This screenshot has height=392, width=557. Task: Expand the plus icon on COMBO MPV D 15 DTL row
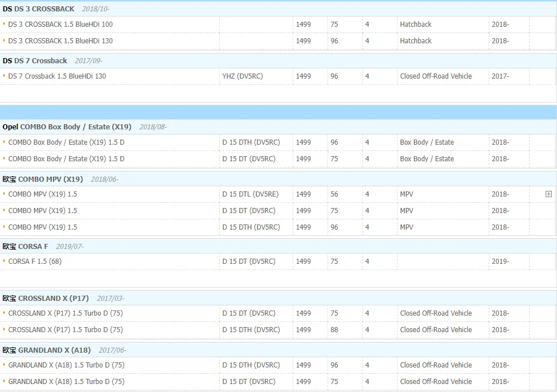click(548, 194)
